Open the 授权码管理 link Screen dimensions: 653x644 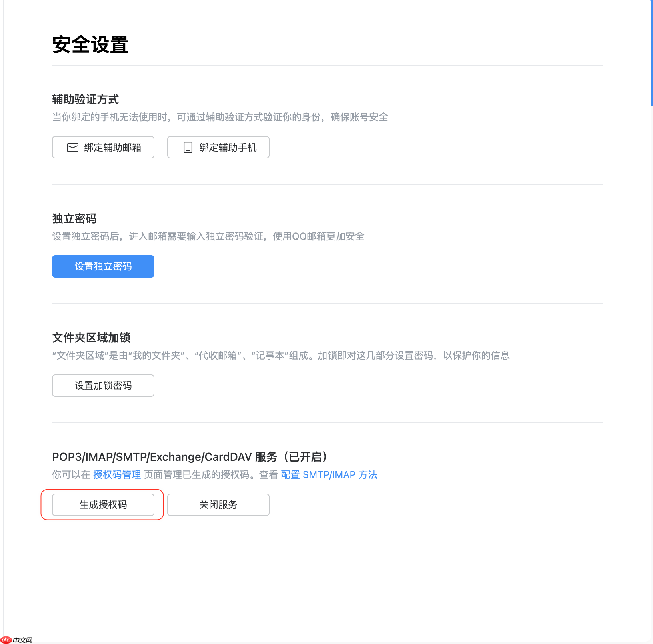click(x=117, y=475)
